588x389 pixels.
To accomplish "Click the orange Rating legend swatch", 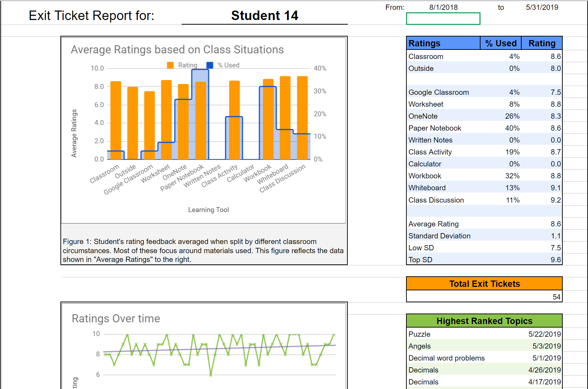I will 170,65.
